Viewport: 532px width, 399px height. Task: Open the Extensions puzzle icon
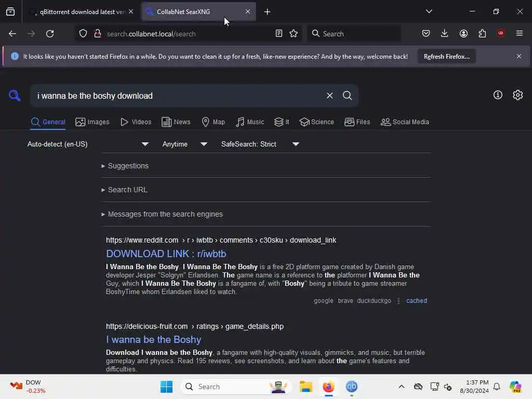pos(482,33)
